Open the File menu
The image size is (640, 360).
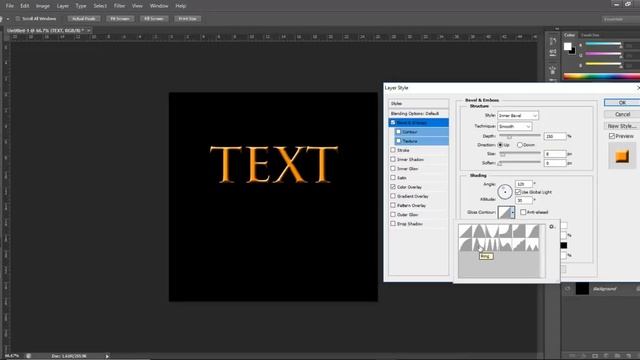click(x=9, y=6)
